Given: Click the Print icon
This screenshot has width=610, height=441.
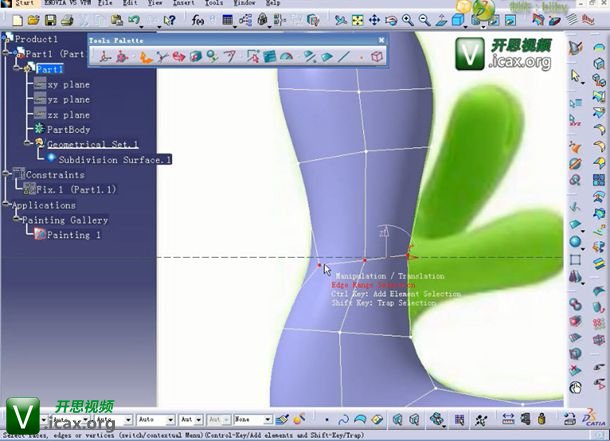Looking at the screenshot, I should coord(67,20).
